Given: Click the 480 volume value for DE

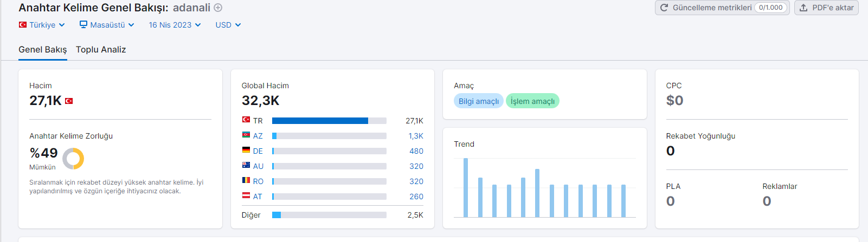Looking at the screenshot, I should point(416,151).
